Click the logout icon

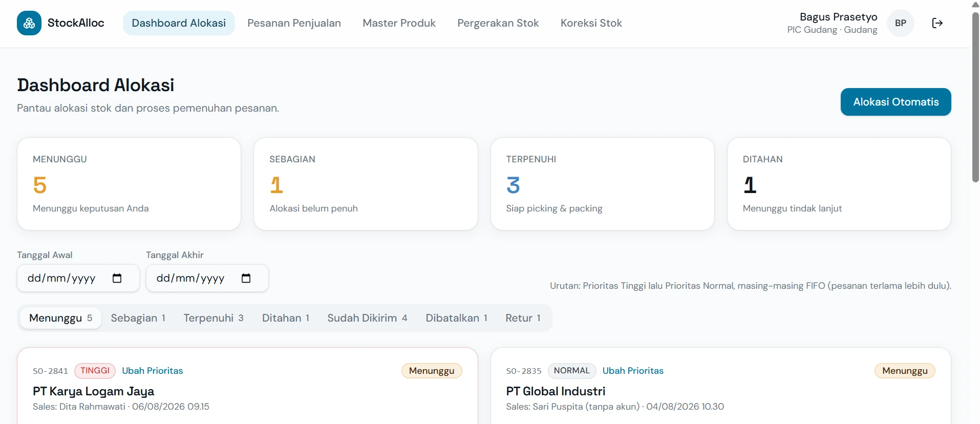tap(937, 23)
